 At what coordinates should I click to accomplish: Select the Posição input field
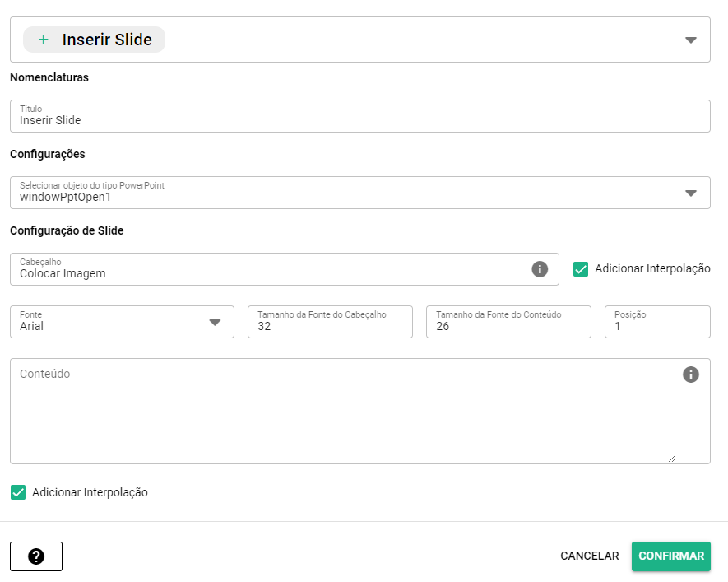pos(657,326)
